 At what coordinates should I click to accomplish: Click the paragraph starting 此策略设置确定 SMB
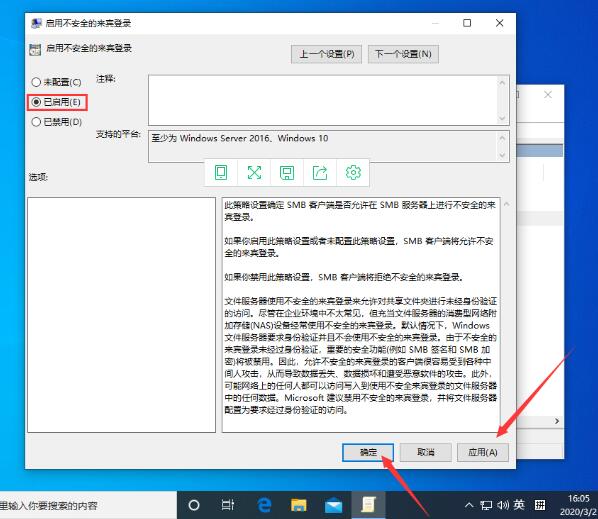(x=360, y=211)
